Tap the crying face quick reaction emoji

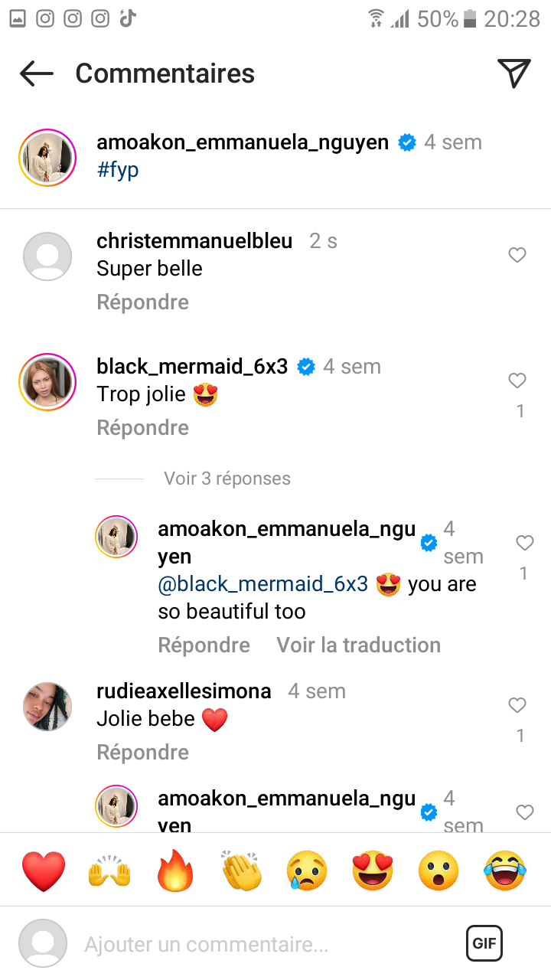[307, 871]
